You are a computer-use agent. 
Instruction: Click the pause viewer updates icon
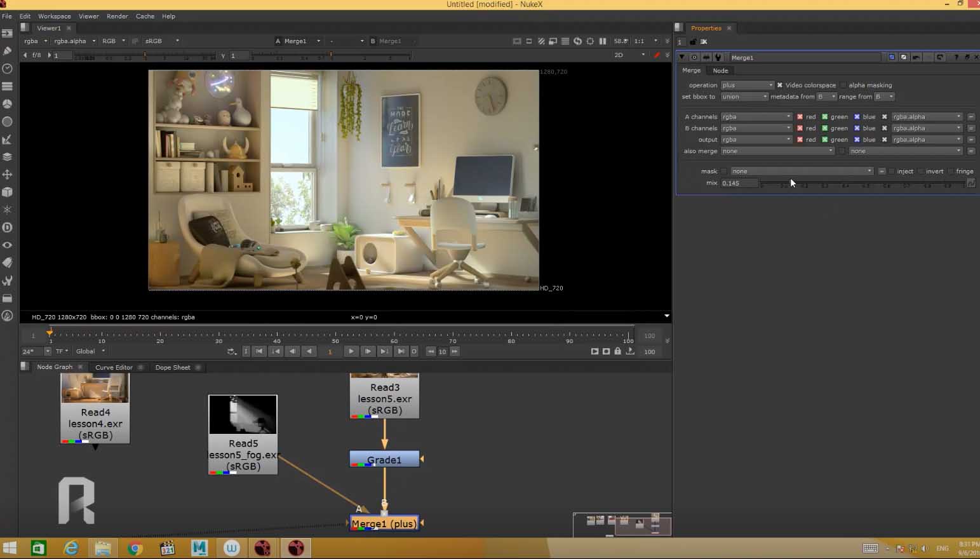603,41
